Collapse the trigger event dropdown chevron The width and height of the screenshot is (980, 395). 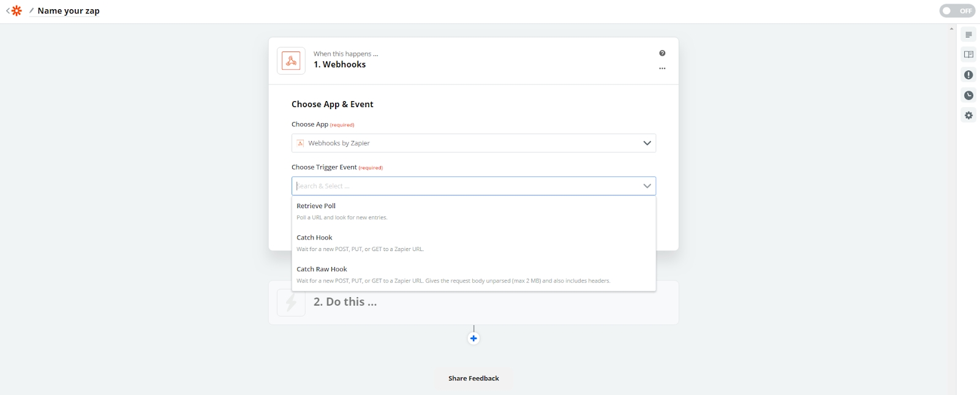pos(647,186)
